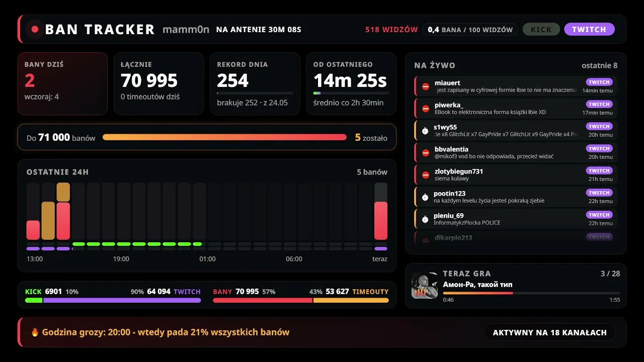Click the 'ostatnie 8' label
Image resolution: width=644 pixels, height=362 pixels.
[x=600, y=65]
